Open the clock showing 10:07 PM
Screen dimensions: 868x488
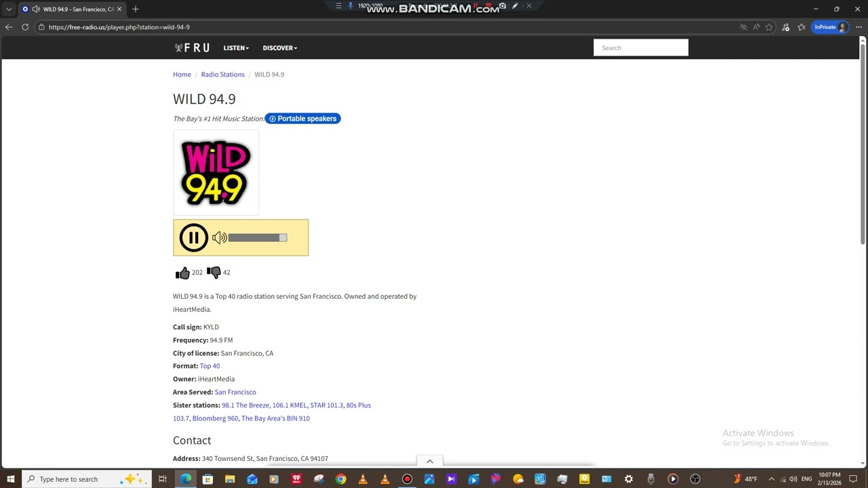(x=829, y=479)
